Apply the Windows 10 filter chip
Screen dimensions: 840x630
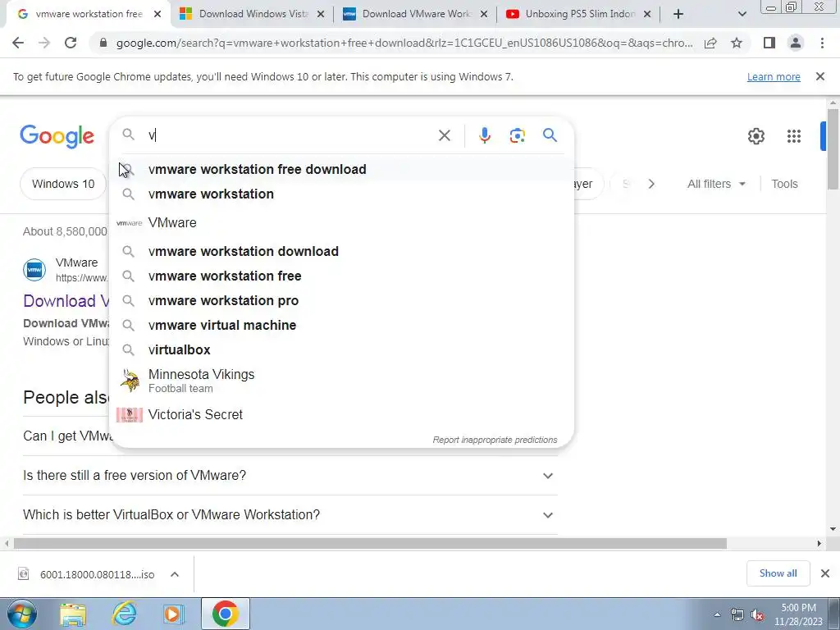[x=63, y=184]
